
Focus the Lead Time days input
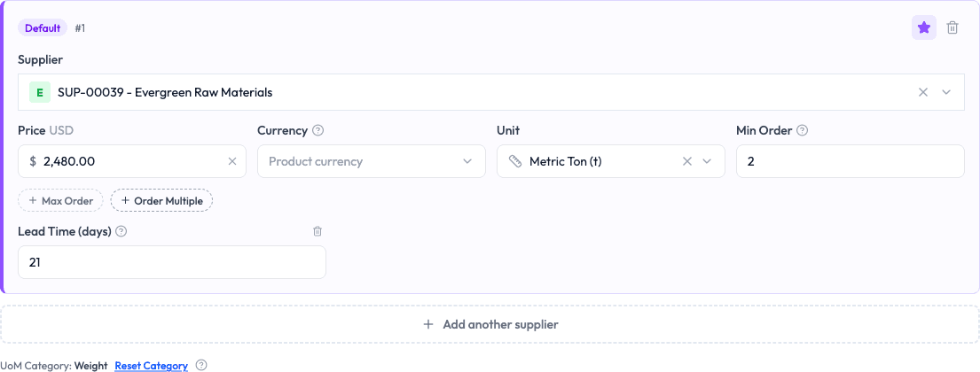click(172, 262)
